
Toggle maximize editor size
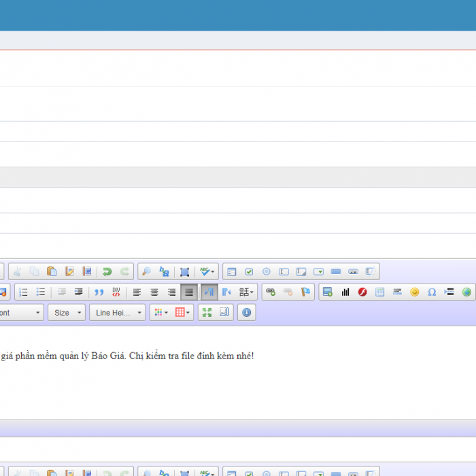click(x=207, y=313)
